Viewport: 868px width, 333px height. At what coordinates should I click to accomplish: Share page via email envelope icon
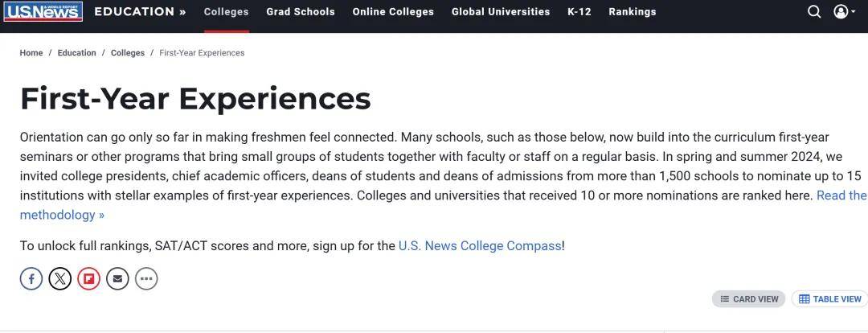pyautogui.click(x=117, y=278)
